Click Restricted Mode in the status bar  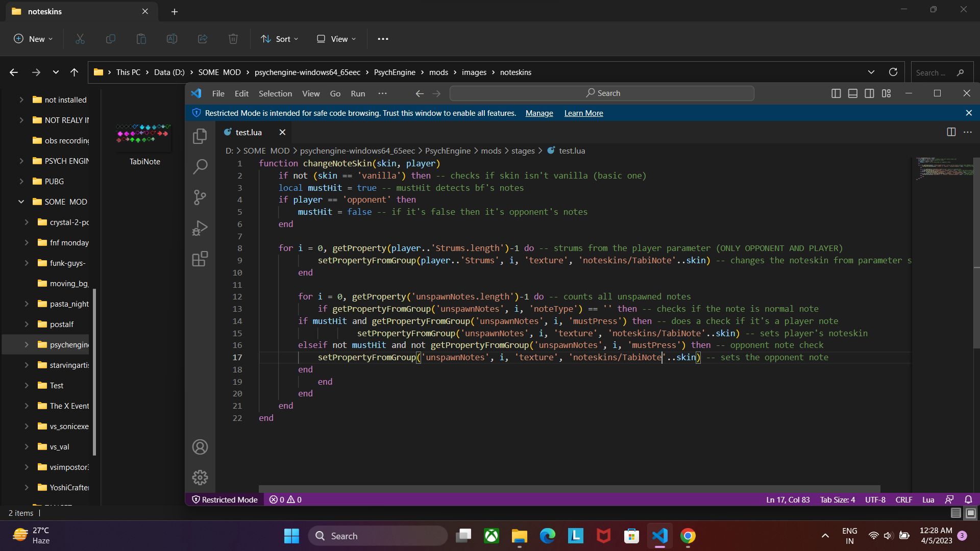tap(225, 499)
